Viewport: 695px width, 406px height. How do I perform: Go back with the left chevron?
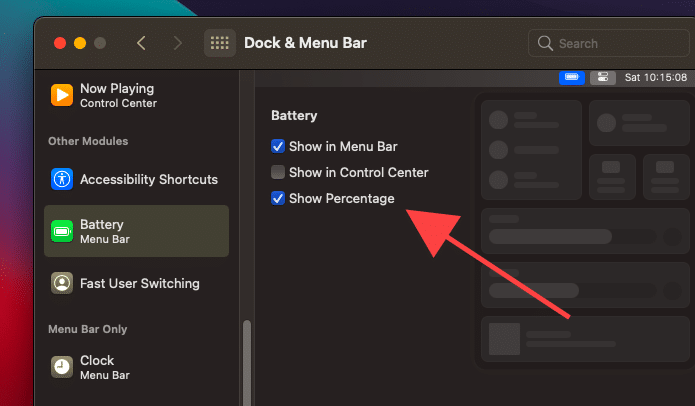point(141,43)
